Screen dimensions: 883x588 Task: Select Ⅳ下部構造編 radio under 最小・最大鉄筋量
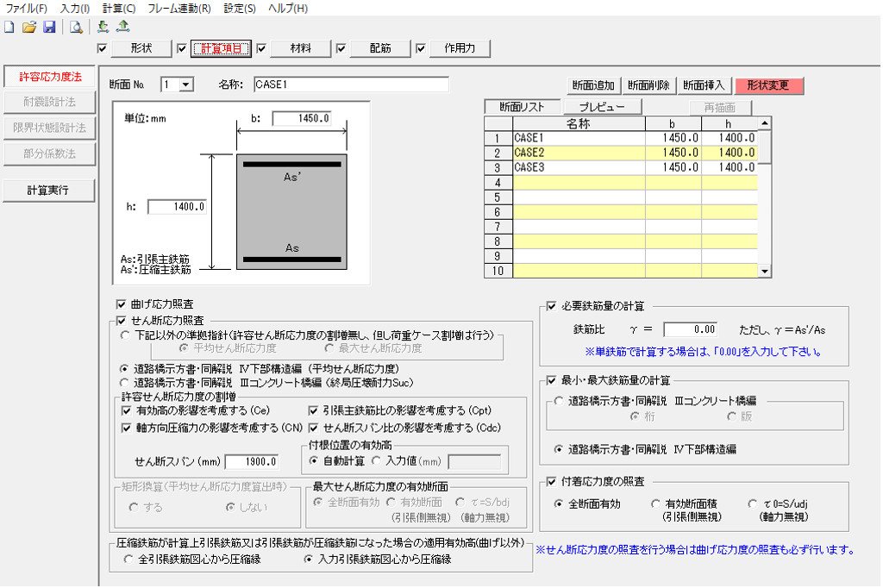coord(558,449)
